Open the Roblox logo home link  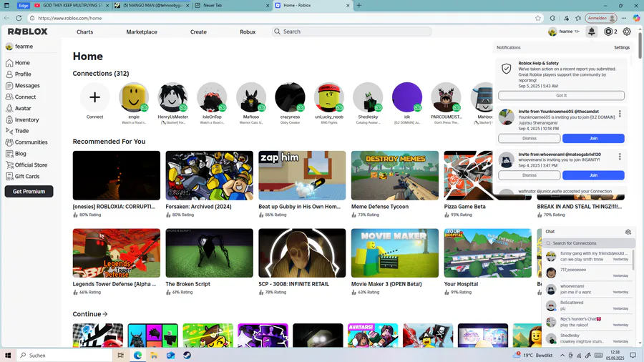click(27, 31)
